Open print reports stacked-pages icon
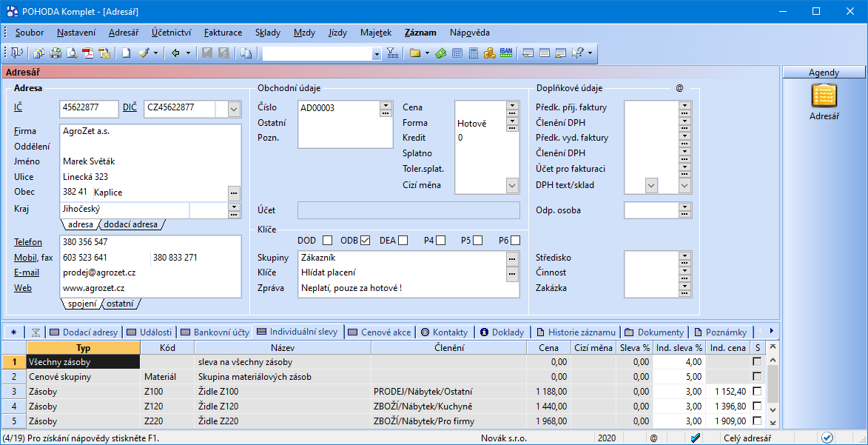This screenshot has width=868, height=445. tap(39, 53)
